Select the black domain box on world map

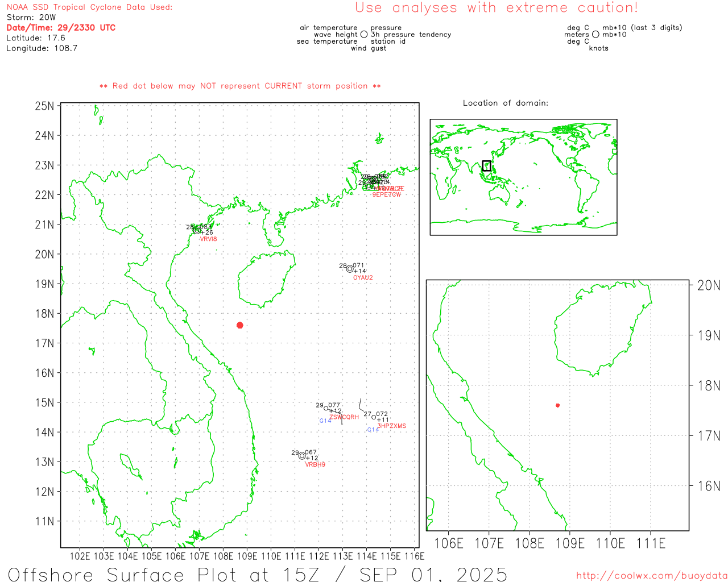click(486, 166)
